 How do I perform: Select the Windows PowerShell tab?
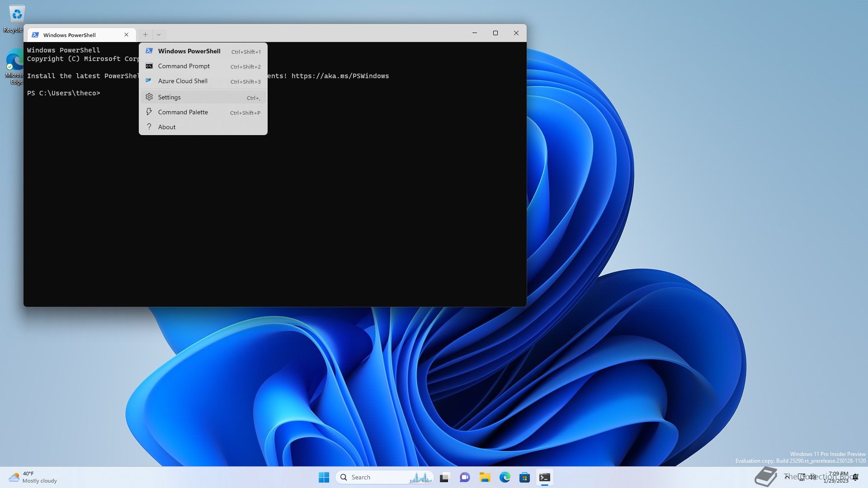click(81, 35)
